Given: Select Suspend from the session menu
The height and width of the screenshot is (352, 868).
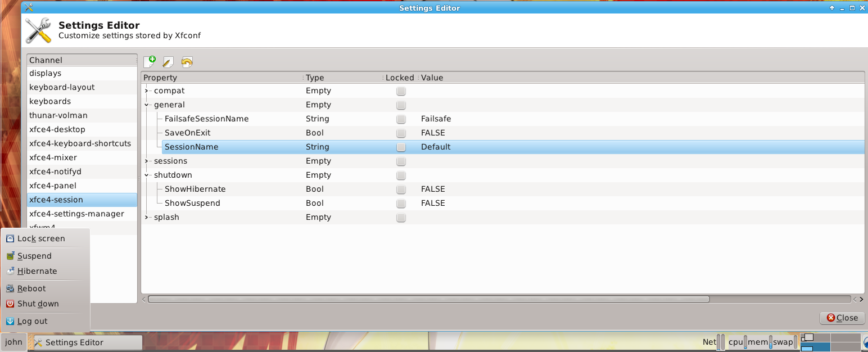Looking at the screenshot, I should (x=34, y=256).
